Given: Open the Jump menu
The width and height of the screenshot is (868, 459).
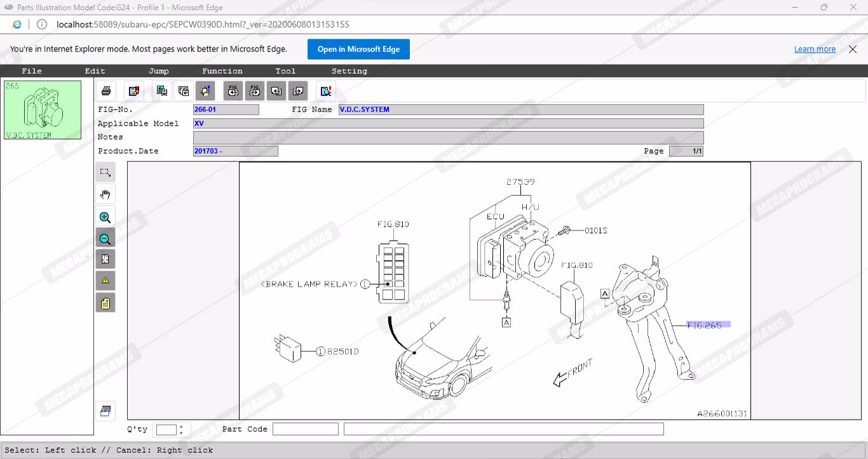Looking at the screenshot, I should coord(159,71).
